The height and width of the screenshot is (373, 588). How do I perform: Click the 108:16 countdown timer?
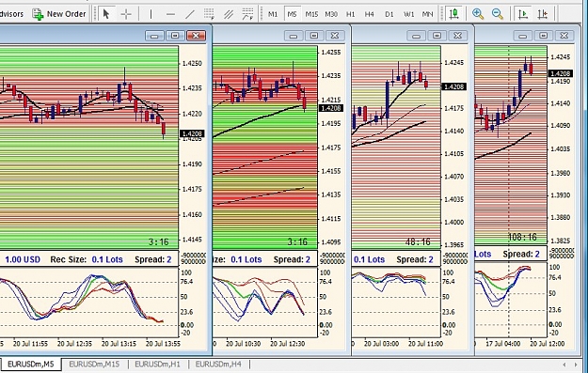pos(522,237)
